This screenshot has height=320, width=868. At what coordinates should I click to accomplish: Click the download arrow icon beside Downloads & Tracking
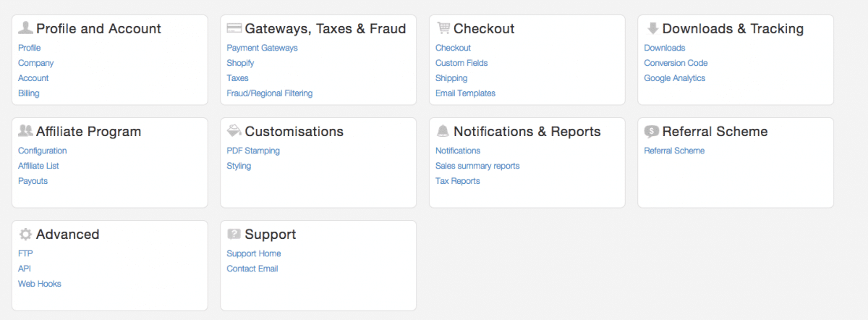[652, 28]
